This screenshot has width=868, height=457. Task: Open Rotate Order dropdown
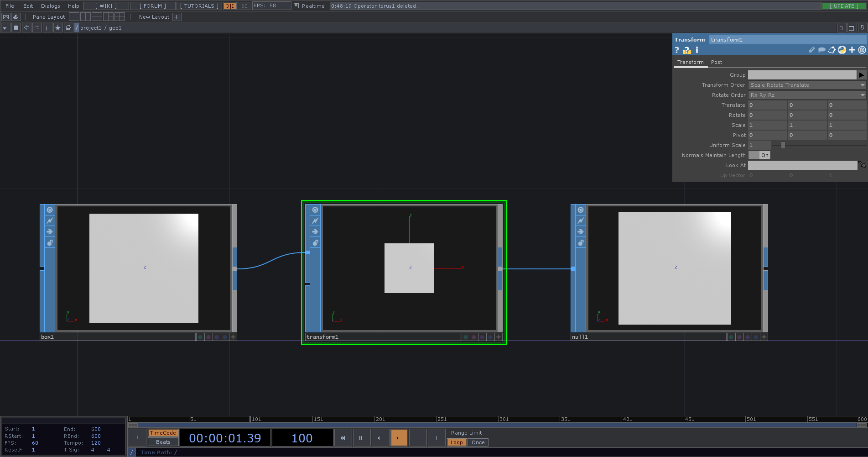tap(807, 95)
